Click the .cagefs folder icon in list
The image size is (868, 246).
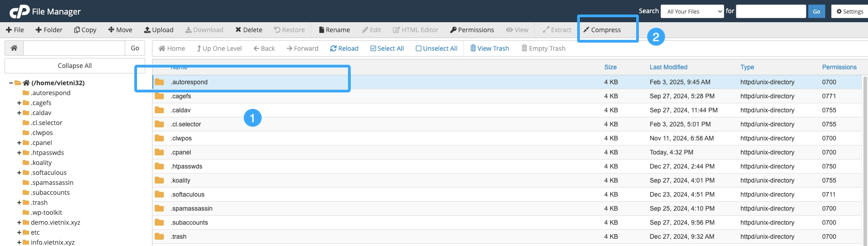pos(159,96)
